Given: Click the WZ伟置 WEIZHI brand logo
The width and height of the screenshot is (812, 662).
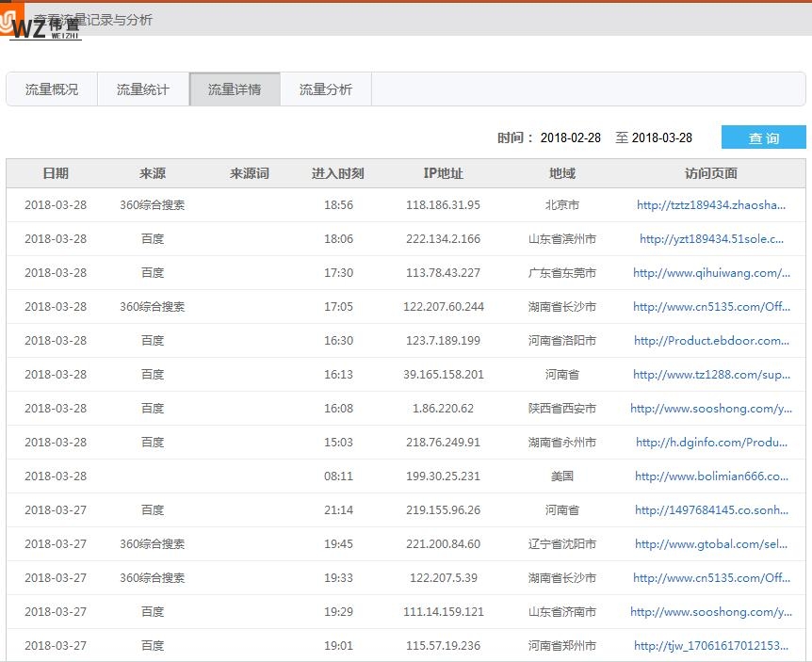Looking at the screenshot, I should pos(47,28).
